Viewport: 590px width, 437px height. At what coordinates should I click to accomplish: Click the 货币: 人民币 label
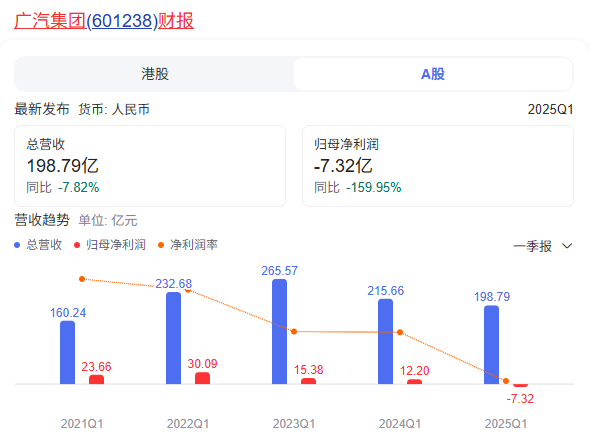114,110
